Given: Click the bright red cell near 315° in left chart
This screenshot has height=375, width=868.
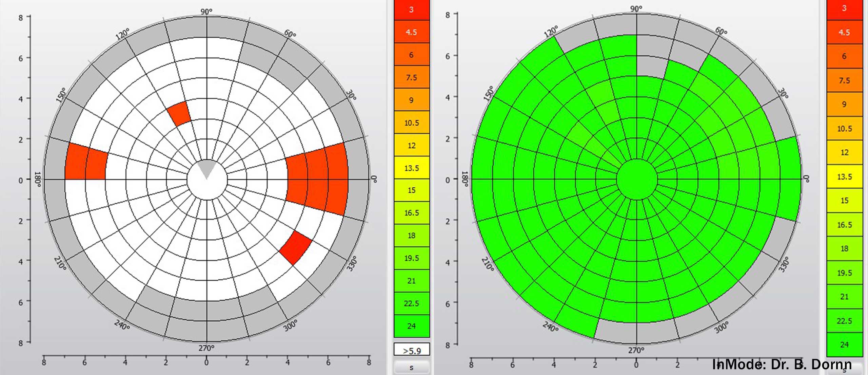Looking at the screenshot, I should click(x=295, y=247).
